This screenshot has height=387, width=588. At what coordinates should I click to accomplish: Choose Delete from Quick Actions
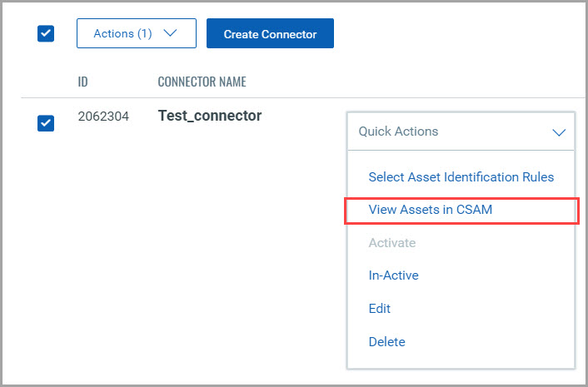click(386, 341)
